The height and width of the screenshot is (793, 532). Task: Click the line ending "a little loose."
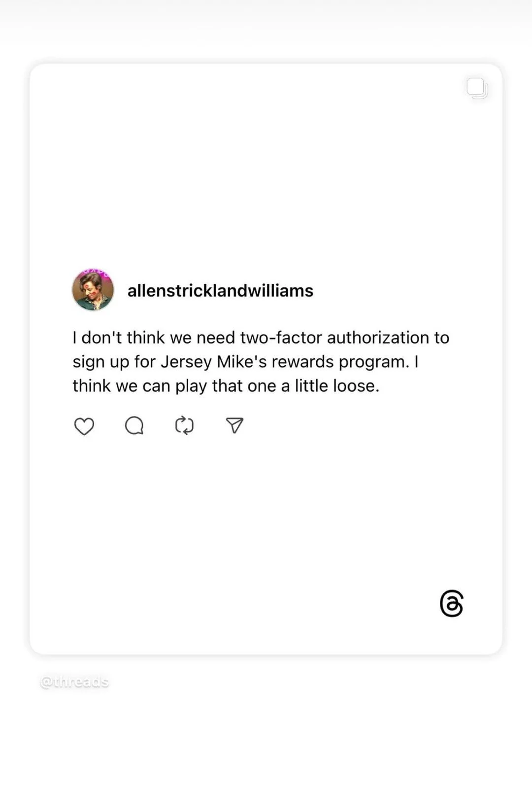click(x=226, y=386)
